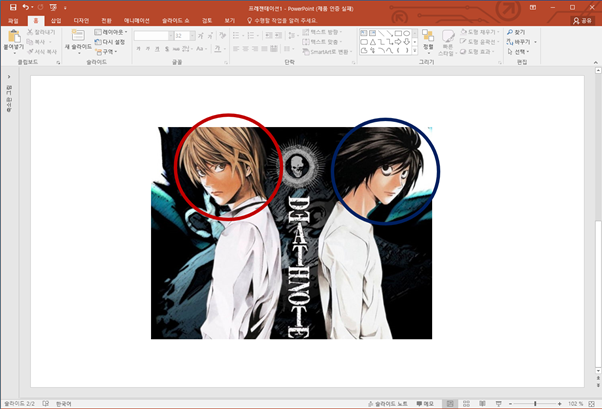Expand the font size dropdown

192,36
